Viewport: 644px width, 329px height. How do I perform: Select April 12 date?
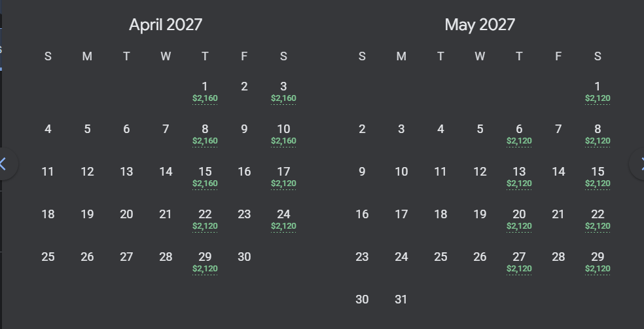[87, 172]
